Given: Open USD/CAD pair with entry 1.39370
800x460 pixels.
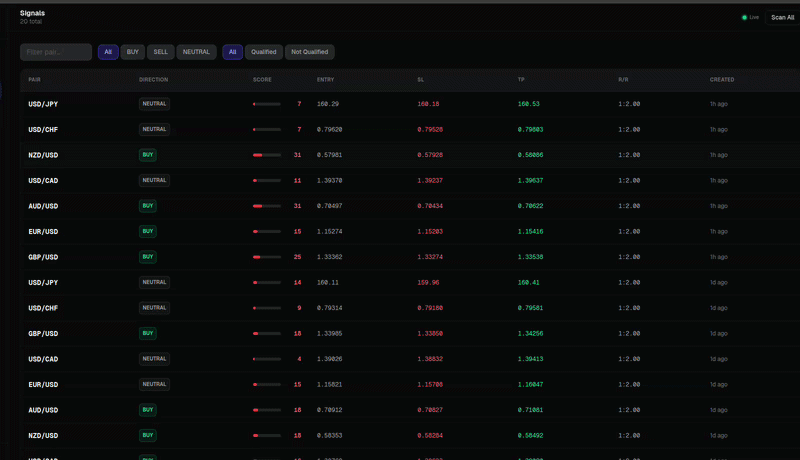Looking at the screenshot, I should [43, 181].
